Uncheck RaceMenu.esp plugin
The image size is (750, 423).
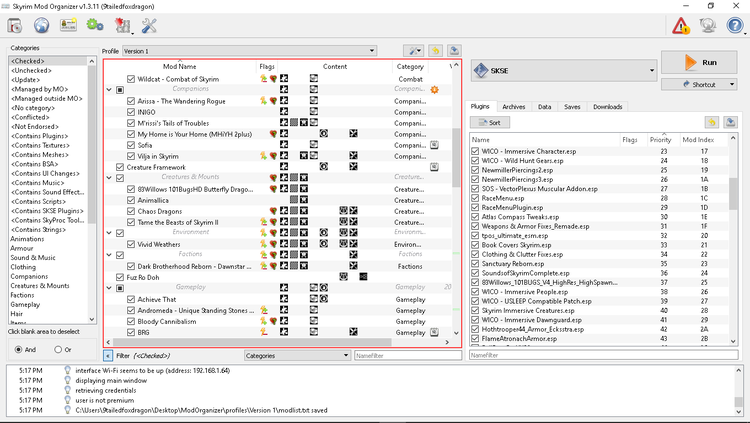tap(475, 198)
